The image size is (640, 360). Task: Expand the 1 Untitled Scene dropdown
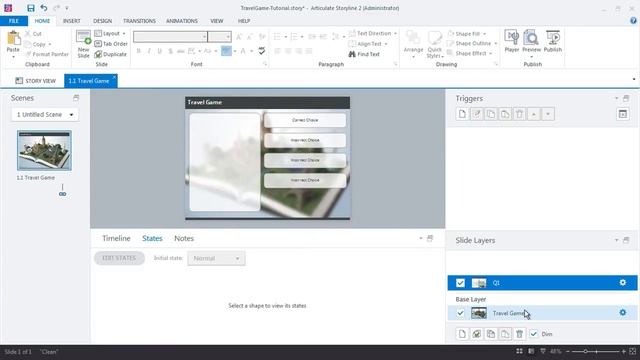coord(45,115)
